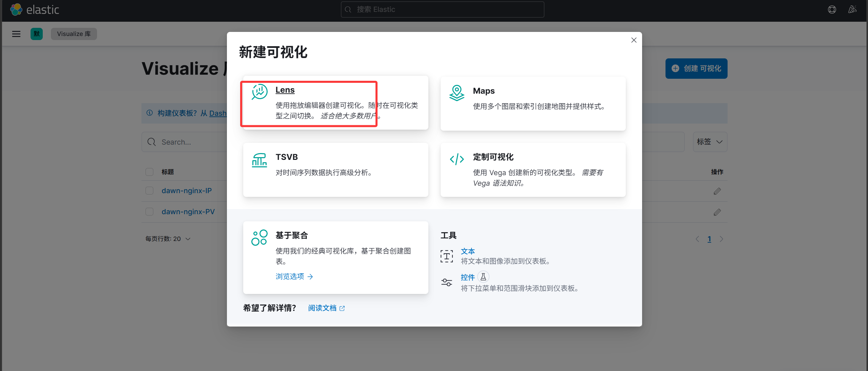This screenshot has width=868, height=371.
Task: Close the new visualization dialog
Action: 634,40
